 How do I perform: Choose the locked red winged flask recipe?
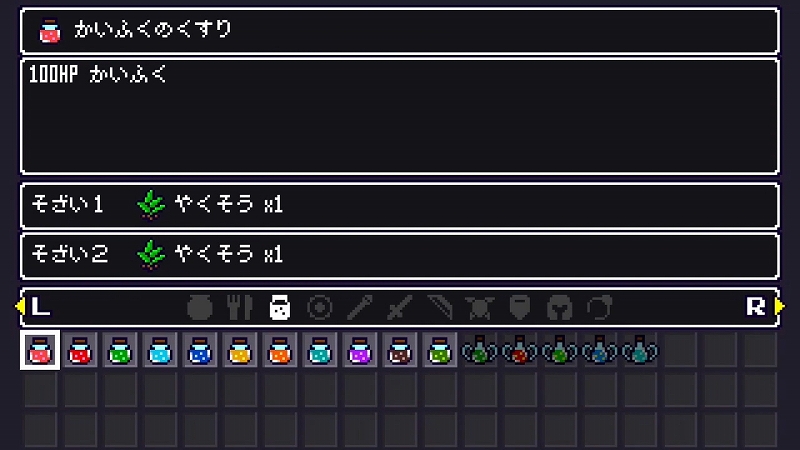[519, 350]
